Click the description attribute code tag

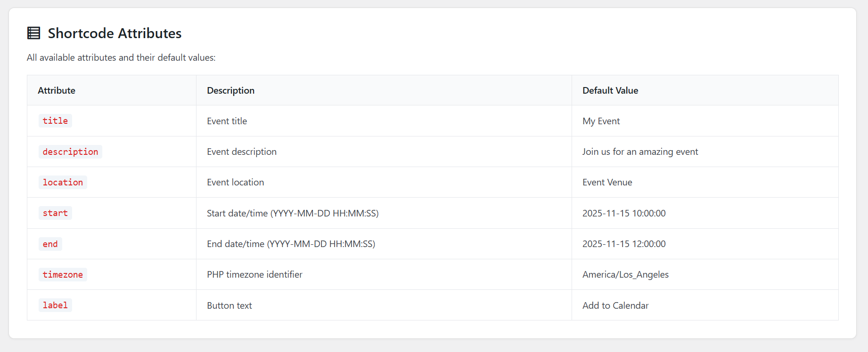(70, 152)
